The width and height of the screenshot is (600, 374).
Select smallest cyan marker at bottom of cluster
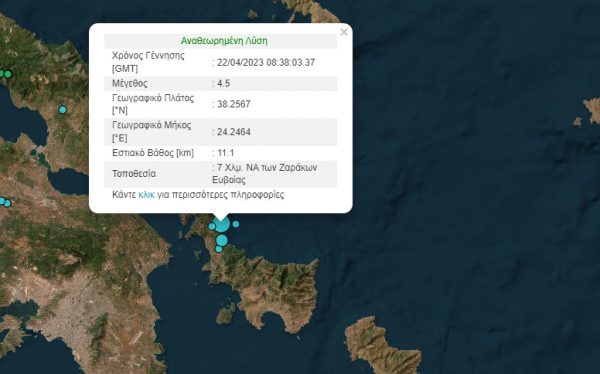tap(218, 249)
